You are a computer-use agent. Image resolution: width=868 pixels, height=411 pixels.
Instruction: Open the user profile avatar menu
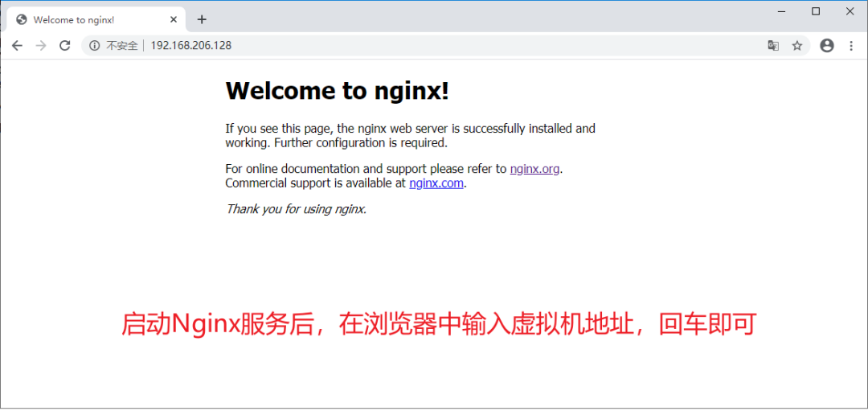[x=827, y=46]
